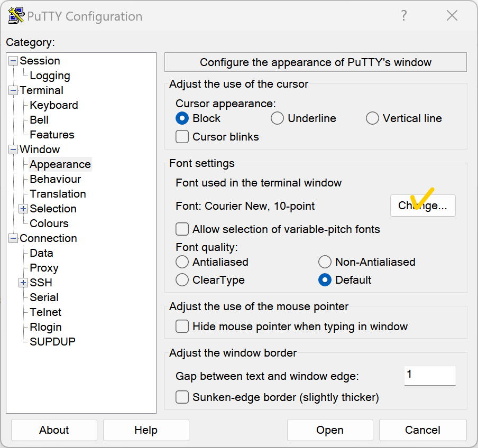The image size is (478, 448).
Task: Click the gap between text and edge field
Action: tap(430, 376)
